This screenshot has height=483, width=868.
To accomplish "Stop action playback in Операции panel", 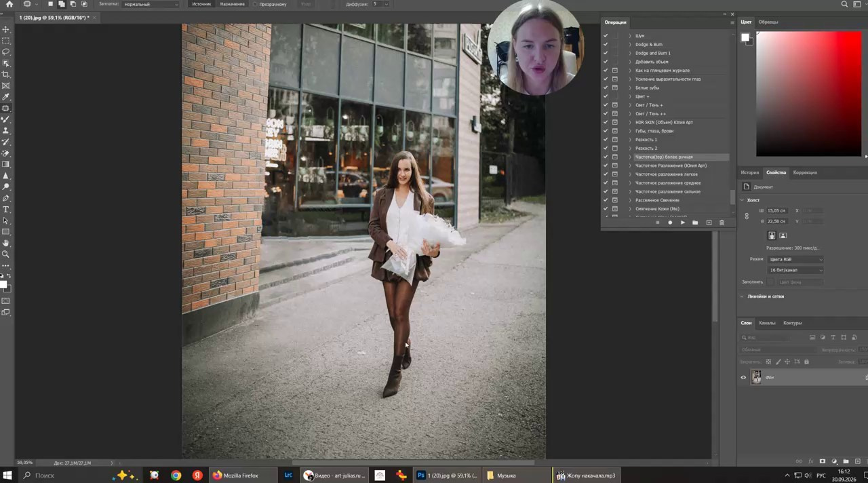I will point(657,223).
